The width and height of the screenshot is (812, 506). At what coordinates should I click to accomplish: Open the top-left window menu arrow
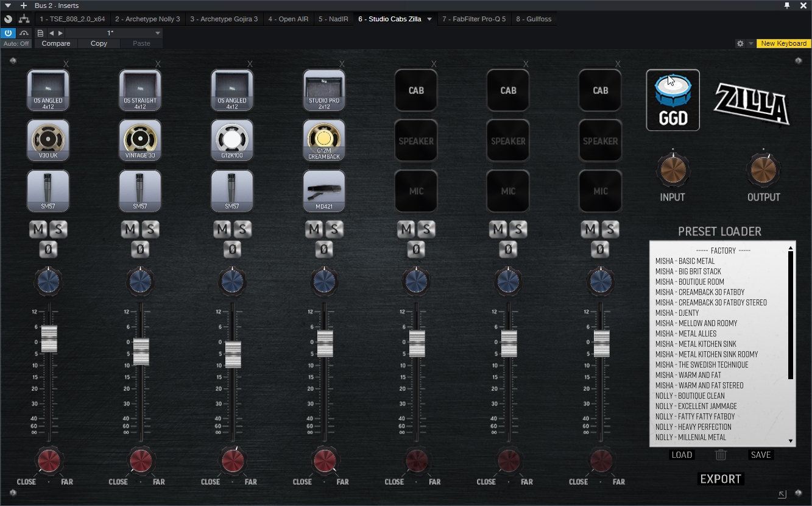(8, 5)
